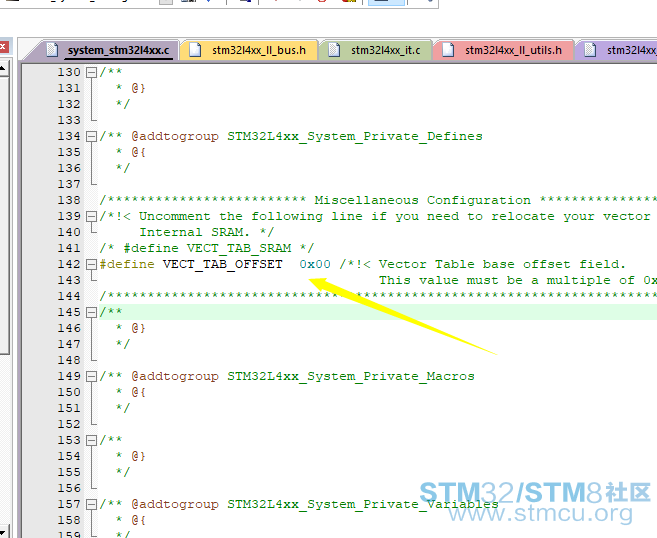Click line number 142 in the gutter
657x538 pixels.
69,264
